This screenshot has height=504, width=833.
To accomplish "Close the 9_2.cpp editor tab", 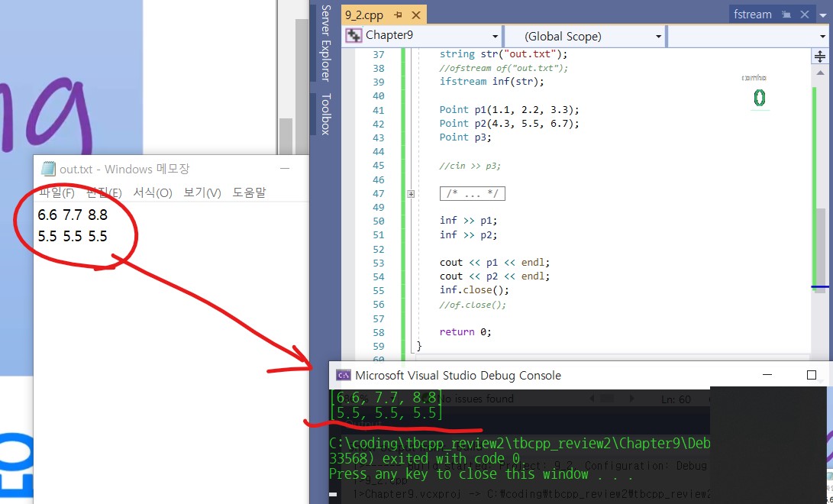I will tap(416, 15).
